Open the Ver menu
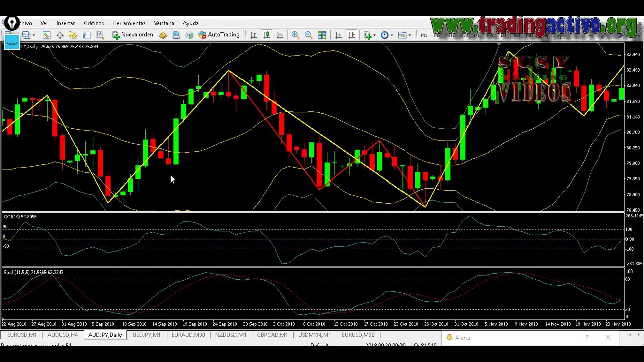The image size is (644, 362). point(44,23)
